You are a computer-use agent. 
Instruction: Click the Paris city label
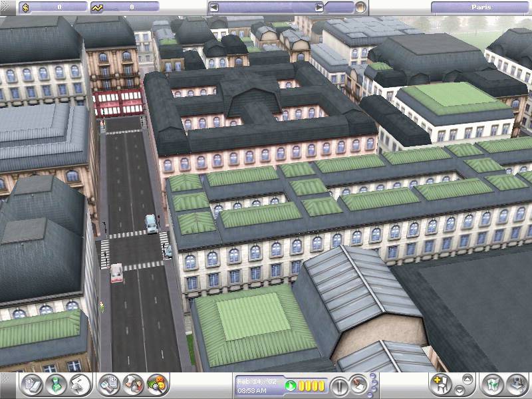pos(480,7)
